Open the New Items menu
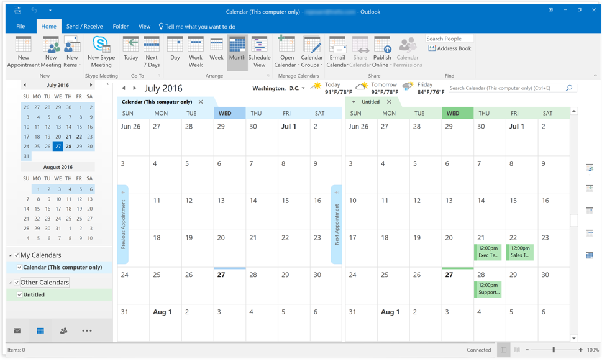This screenshot has width=607, height=364. tap(71, 52)
